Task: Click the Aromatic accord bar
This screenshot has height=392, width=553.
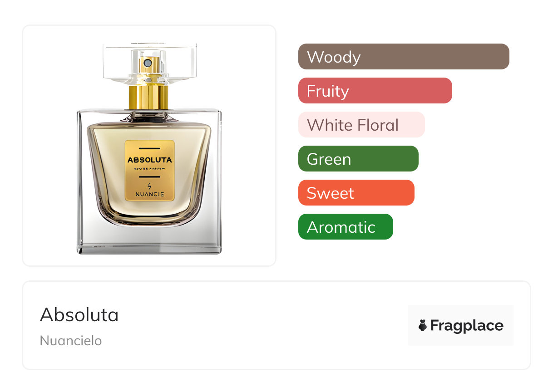Action: (x=346, y=227)
